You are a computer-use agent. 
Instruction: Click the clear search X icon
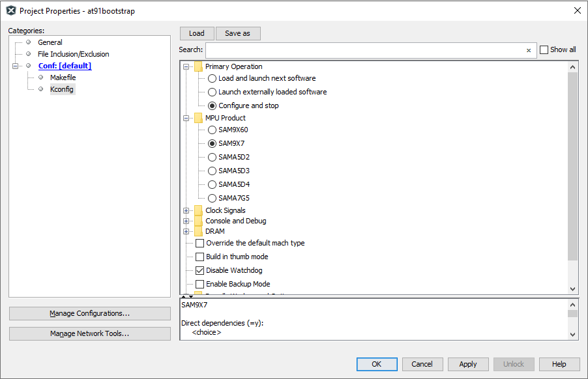click(x=529, y=50)
